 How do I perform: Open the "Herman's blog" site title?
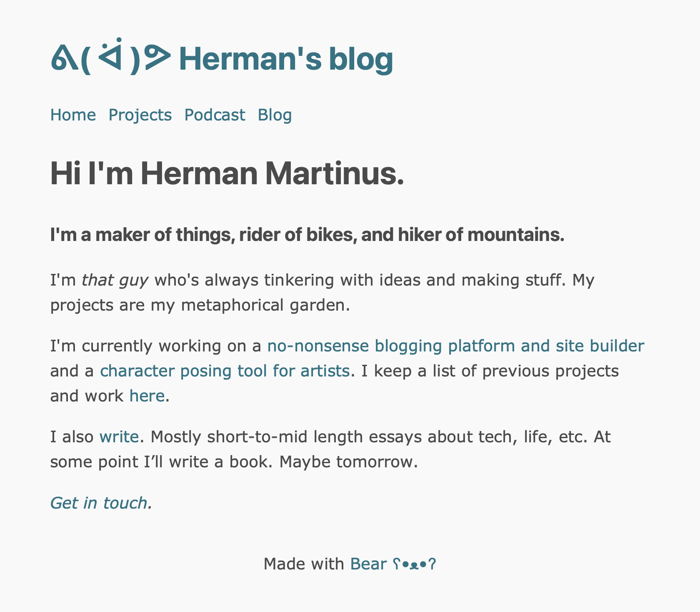(286, 59)
